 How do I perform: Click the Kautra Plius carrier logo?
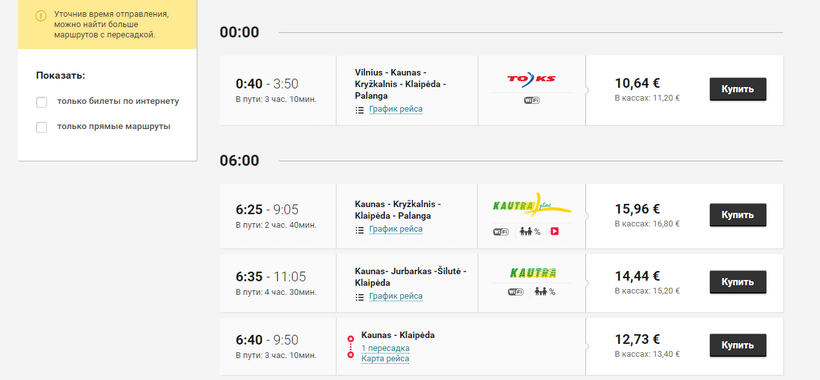(532, 204)
